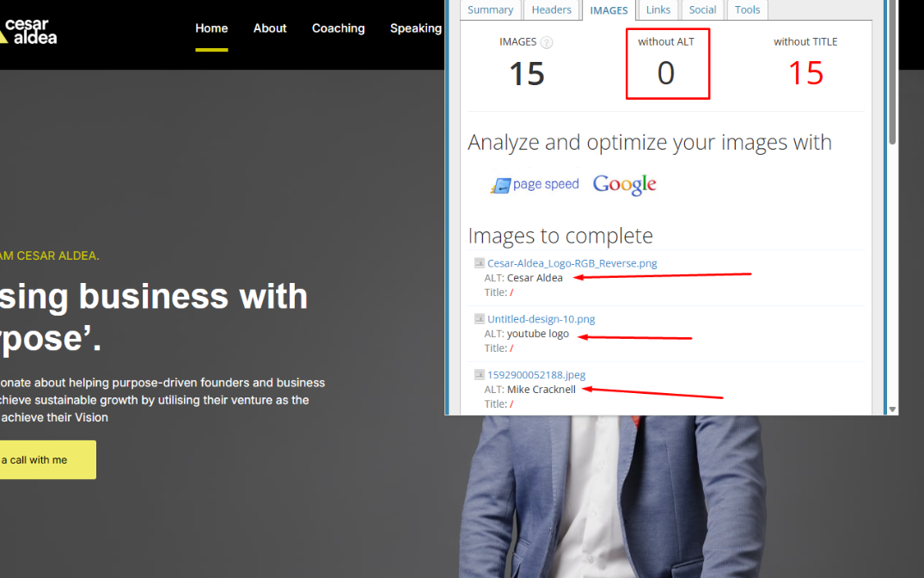Open the Google logo link
Screen dimensions: 924x578
pyautogui.click(x=624, y=184)
